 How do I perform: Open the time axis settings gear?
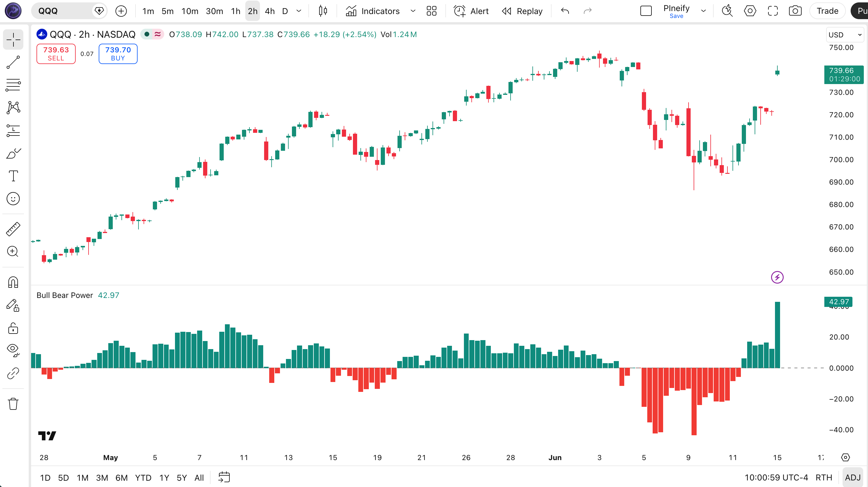tap(846, 457)
